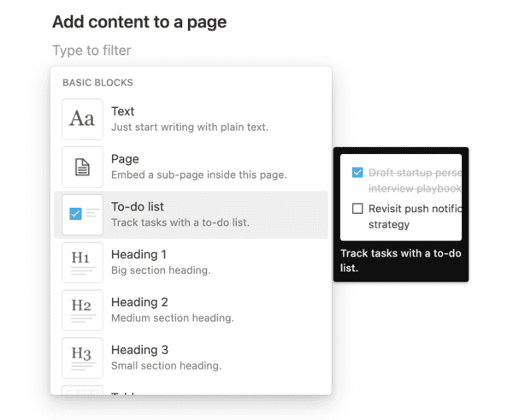This screenshot has width=513, height=420.
Task: Click the 'Add content to a page' title
Action: (x=139, y=22)
